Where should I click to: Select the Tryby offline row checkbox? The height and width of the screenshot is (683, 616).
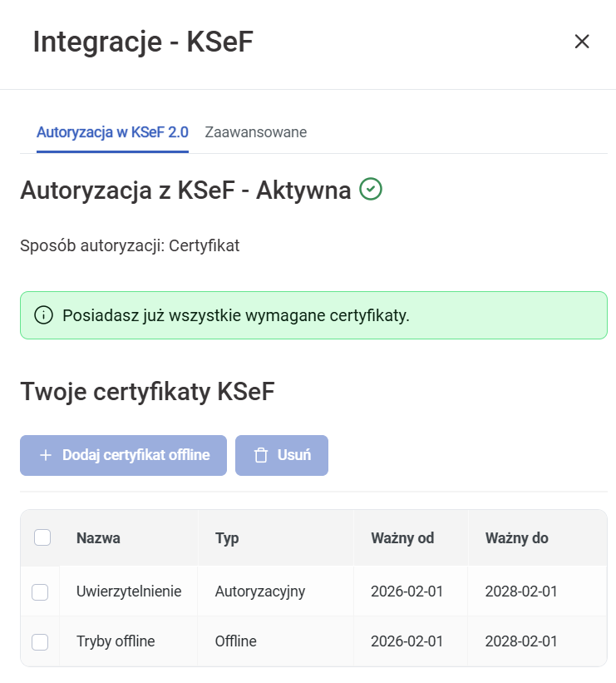pyautogui.click(x=40, y=641)
